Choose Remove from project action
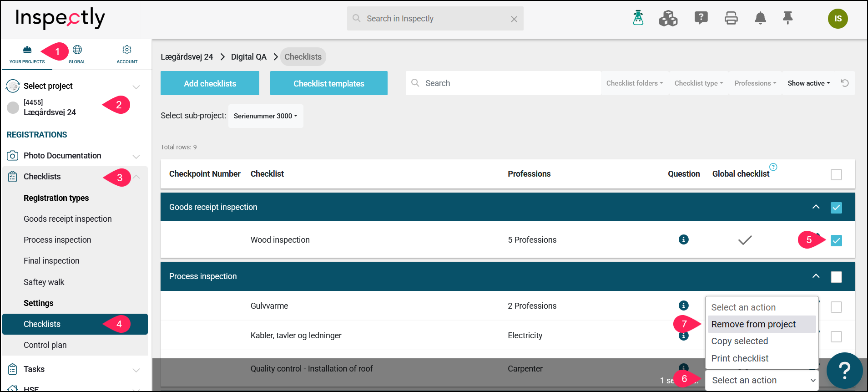The height and width of the screenshot is (392, 868). [762, 324]
